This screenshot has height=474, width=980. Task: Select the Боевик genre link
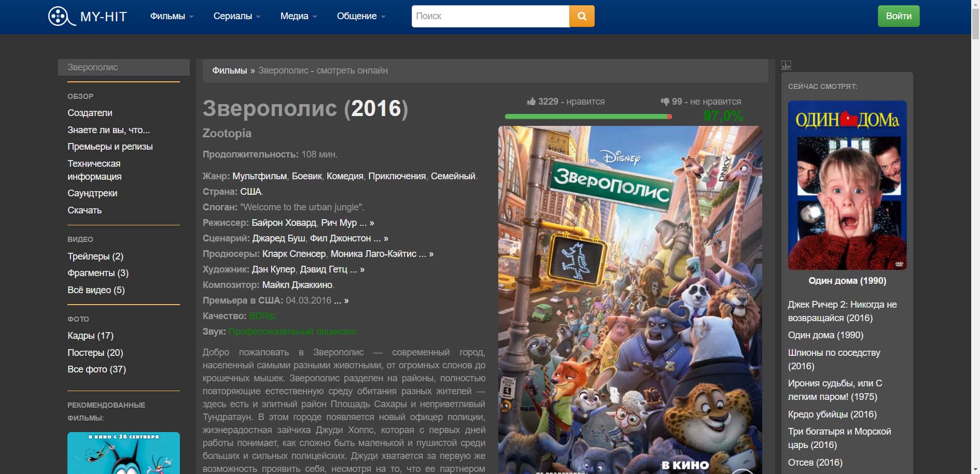click(x=307, y=176)
